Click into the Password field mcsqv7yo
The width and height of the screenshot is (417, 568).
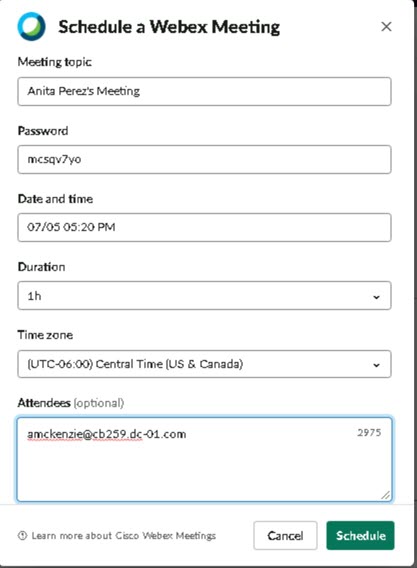point(204,159)
